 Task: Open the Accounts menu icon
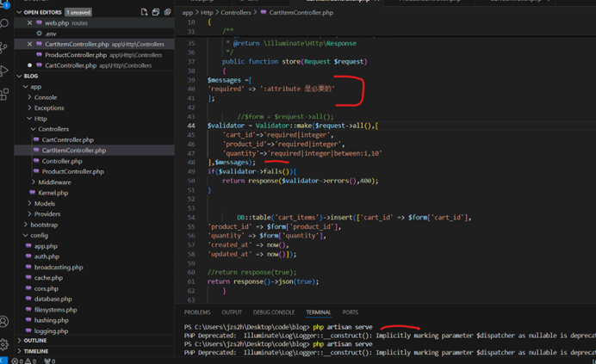[4, 322]
